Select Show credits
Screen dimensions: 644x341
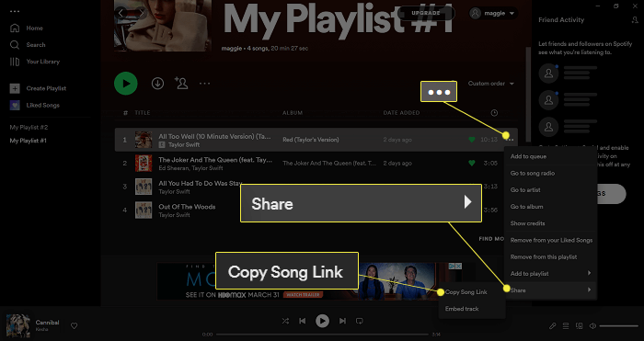(x=550, y=223)
